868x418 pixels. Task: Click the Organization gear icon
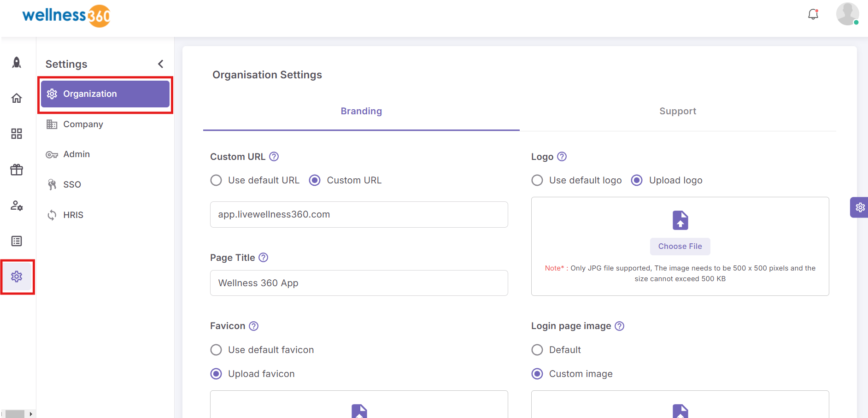pos(52,94)
